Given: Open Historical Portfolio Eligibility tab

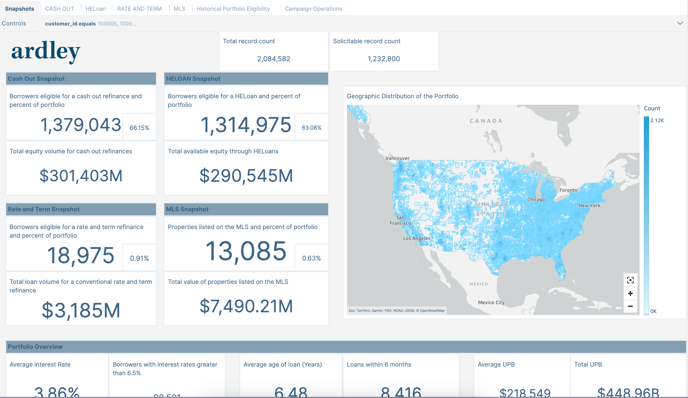Looking at the screenshot, I should pyautogui.click(x=233, y=9).
